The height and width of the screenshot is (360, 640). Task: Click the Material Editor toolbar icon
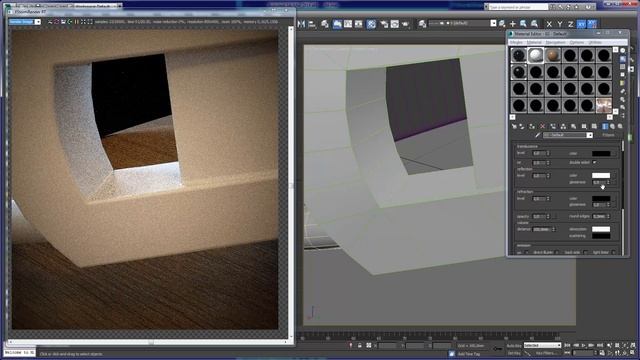click(371, 24)
